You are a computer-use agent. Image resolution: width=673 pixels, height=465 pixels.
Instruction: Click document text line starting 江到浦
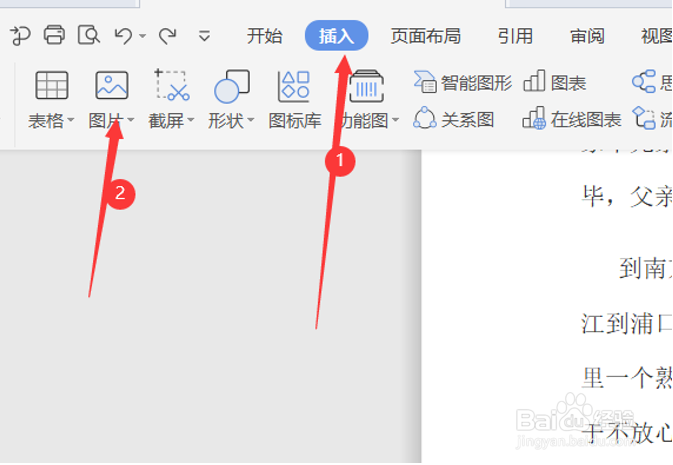pos(627,324)
